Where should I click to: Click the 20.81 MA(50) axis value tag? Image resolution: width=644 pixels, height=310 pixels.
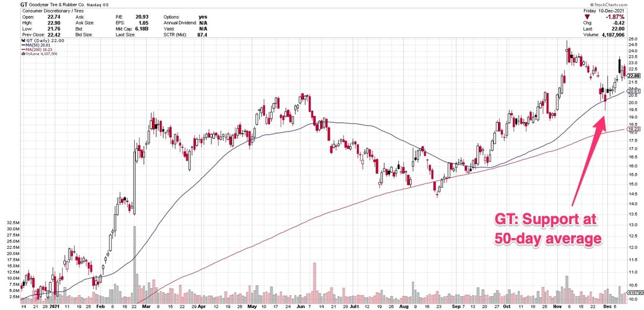point(632,92)
